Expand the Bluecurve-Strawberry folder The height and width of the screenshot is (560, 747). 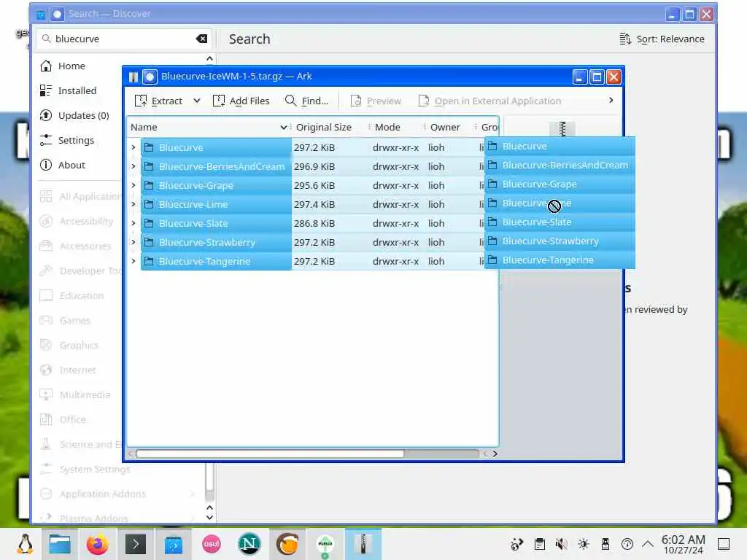point(133,242)
